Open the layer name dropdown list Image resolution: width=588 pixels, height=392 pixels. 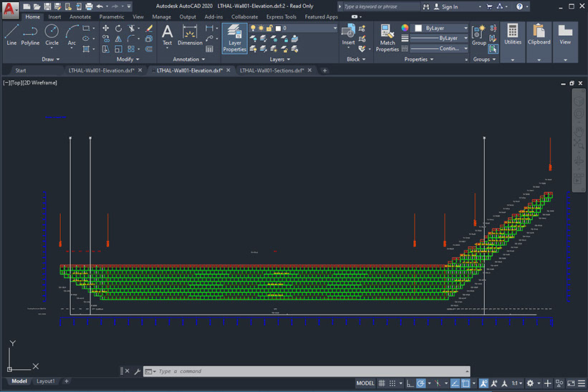(x=309, y=28)
